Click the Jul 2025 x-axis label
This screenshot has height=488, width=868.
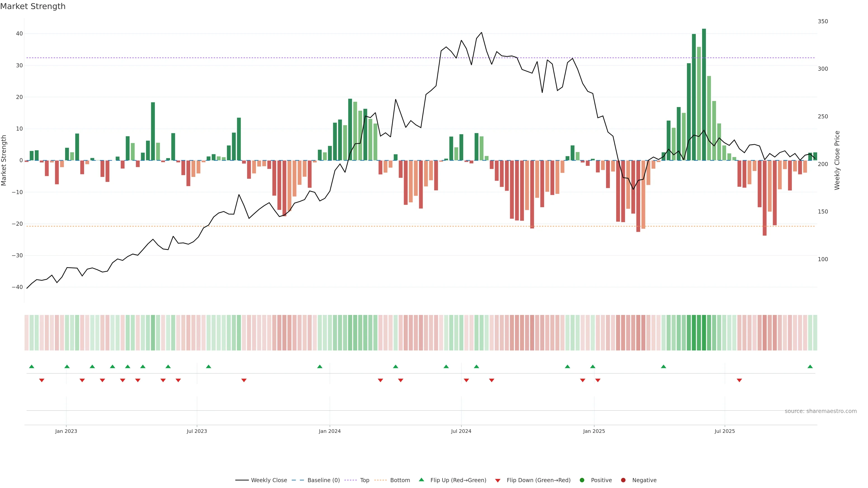(724, 431)
